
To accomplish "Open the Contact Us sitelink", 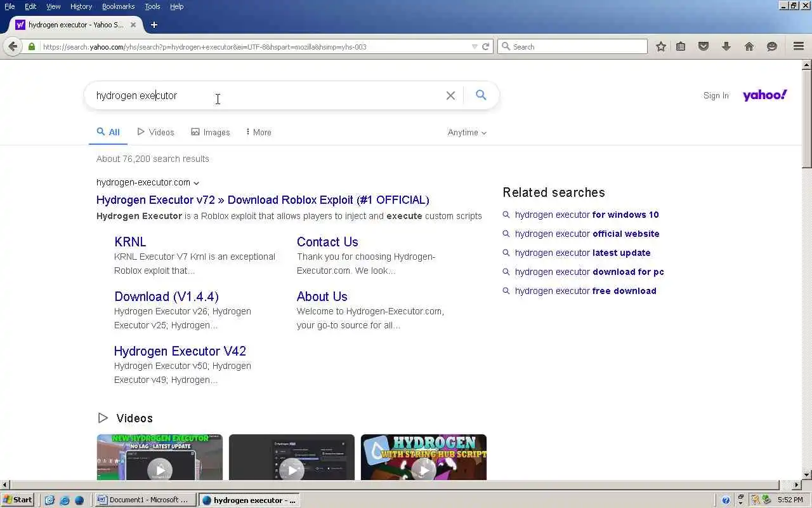I will click(327, 242).
